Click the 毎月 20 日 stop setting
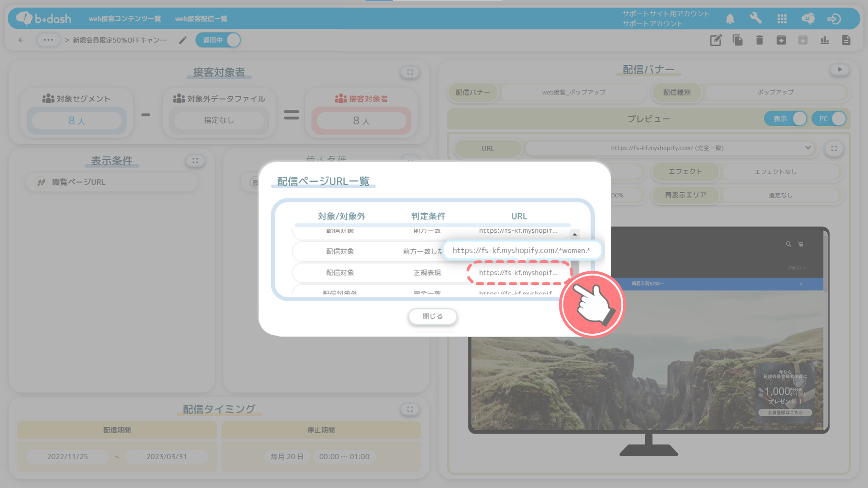Screen dimensions: 868x488 [x=287, y=457]
